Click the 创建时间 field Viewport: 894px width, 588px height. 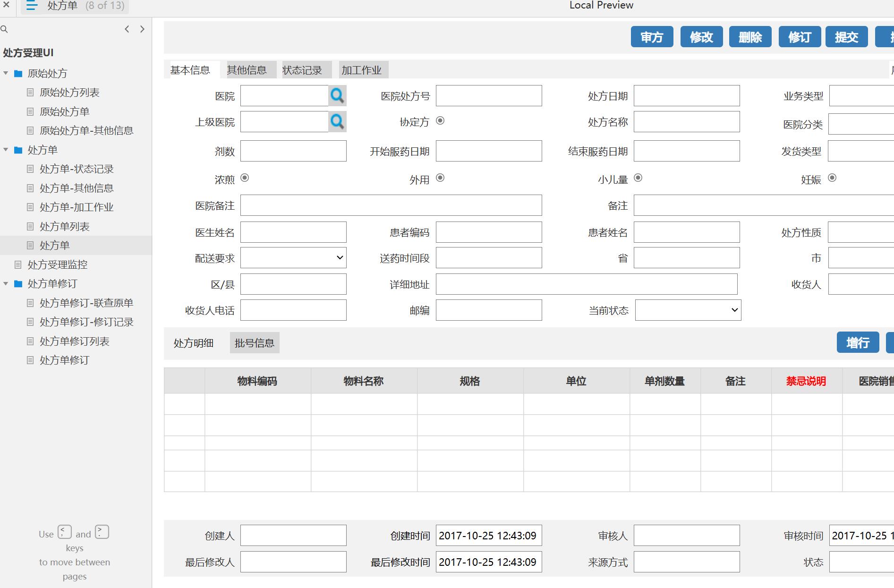(x=489, y=536)
